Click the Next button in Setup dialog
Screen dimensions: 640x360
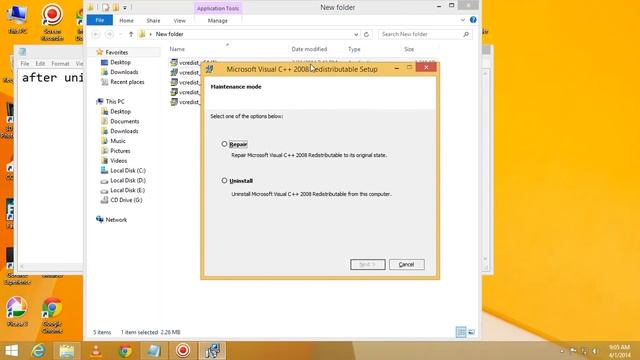tap(367, 264)
